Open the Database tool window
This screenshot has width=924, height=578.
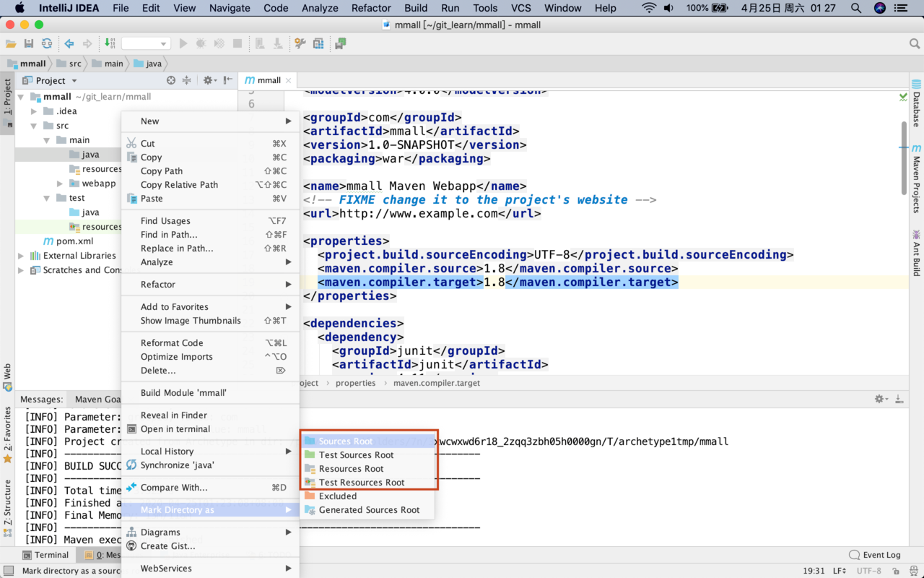(916, 103)
